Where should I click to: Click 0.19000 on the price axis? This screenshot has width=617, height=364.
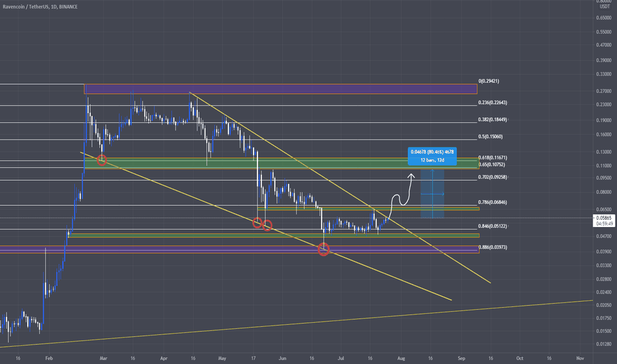pyautogui.click(x=604, y=121)
